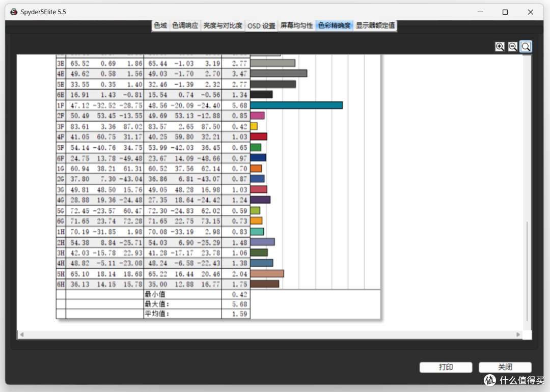Click the orange 1G color bar

(256, 169)
